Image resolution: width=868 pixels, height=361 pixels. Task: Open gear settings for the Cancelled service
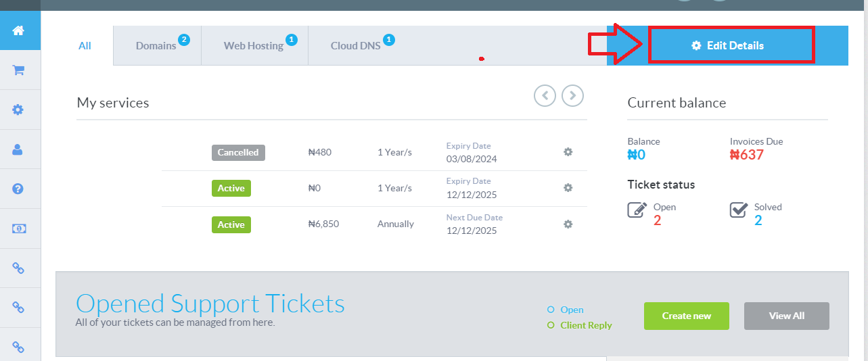click(x=568, y=152)
